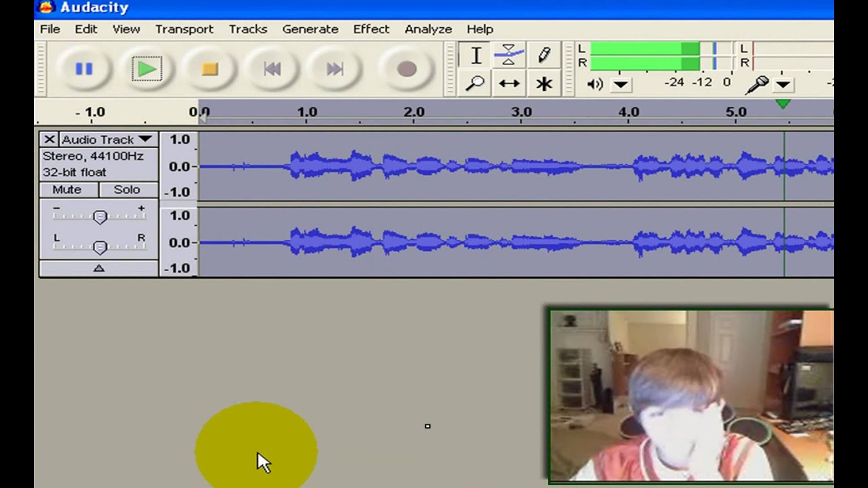Open the microphone input dropdown arrow
The image size is (868, 488).
point(783,85)
